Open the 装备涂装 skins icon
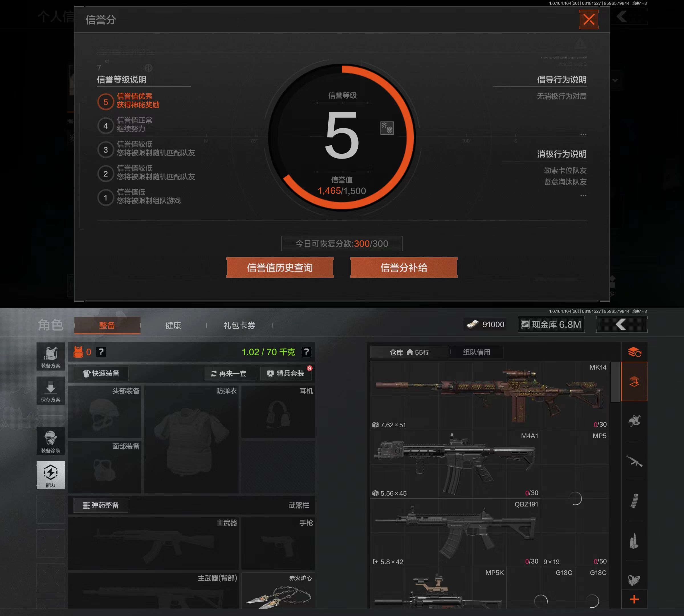Viewport: 684px width, 616px height. [50, 441]
